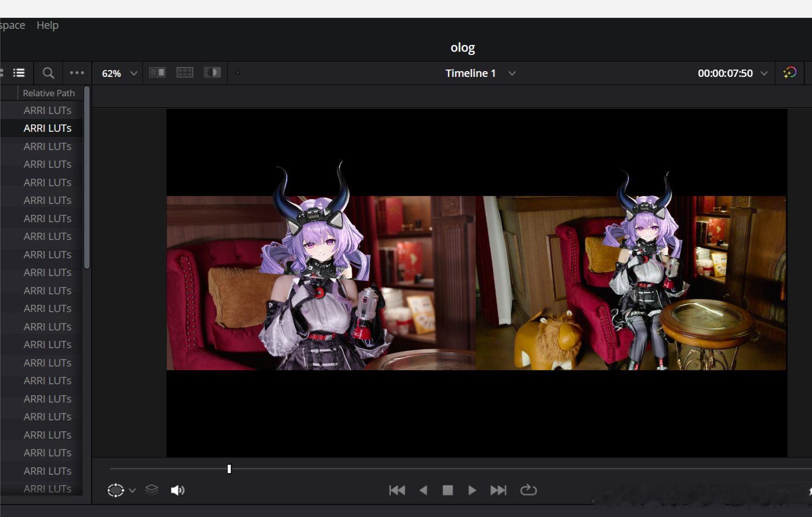Click the olog project title

(463, 48)
